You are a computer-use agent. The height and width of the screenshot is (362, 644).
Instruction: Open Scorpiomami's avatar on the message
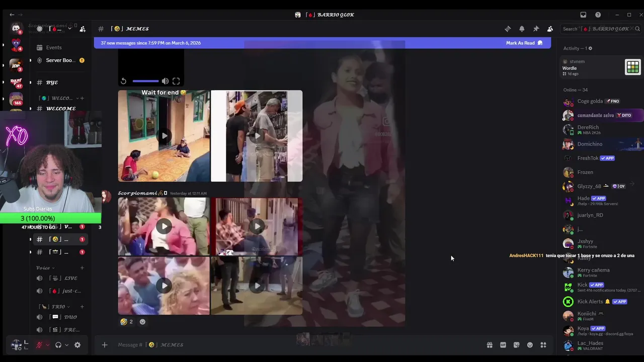(x=106, y=196)
